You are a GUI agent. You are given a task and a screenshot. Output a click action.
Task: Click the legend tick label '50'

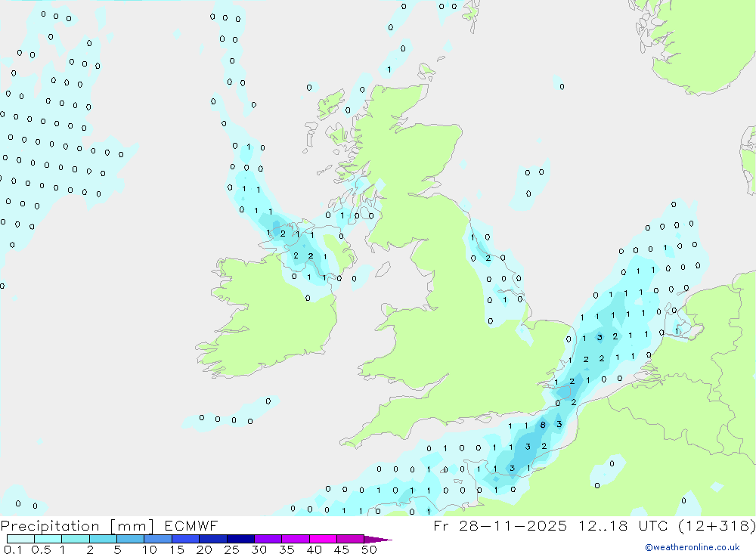click(x=369, y=549)
